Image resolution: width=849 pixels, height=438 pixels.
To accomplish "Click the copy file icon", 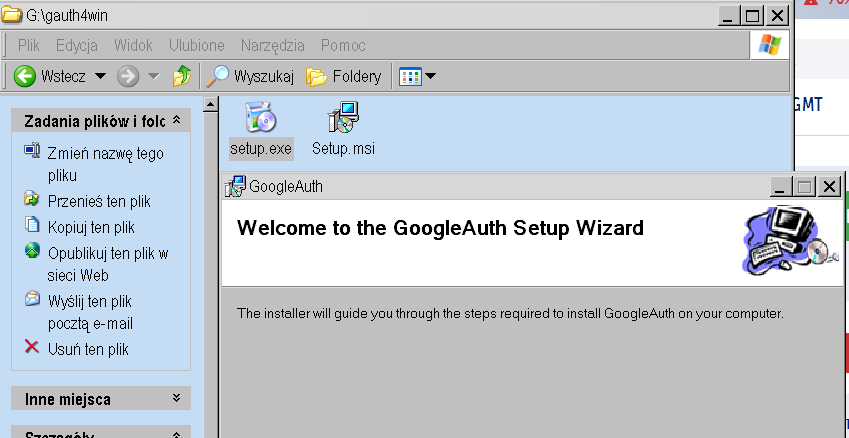I will 32,224.
